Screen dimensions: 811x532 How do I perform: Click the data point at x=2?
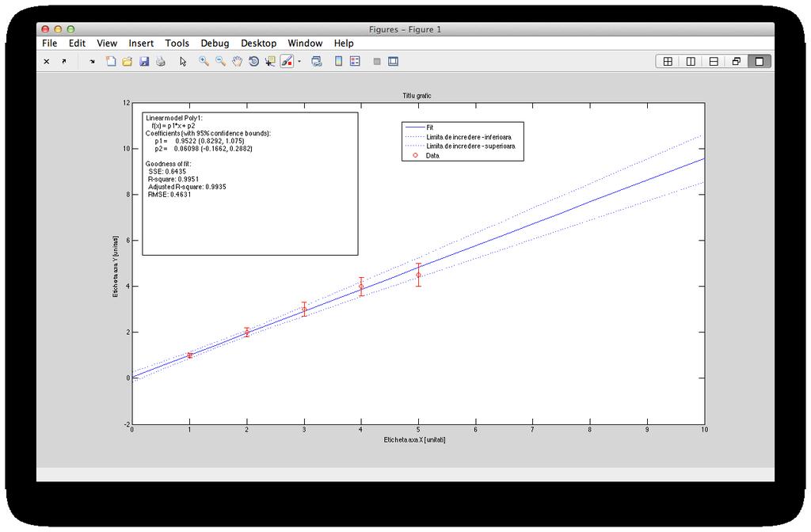coord(247,332)
